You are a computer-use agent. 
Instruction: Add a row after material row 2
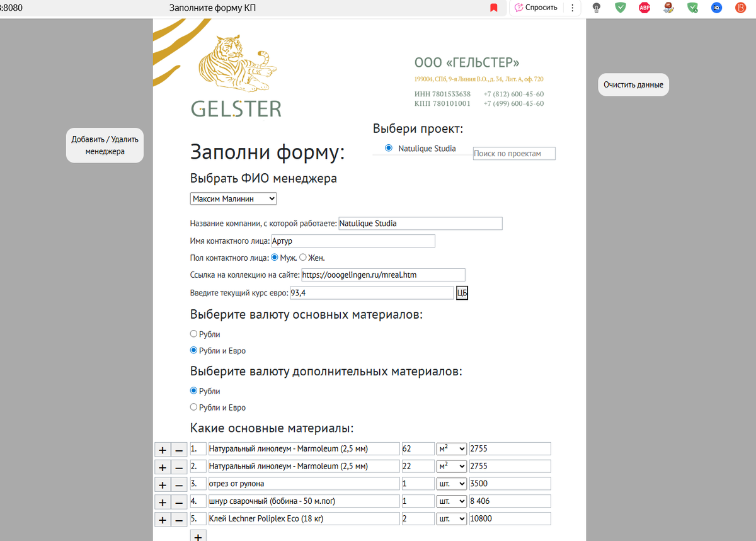(162, 467)
